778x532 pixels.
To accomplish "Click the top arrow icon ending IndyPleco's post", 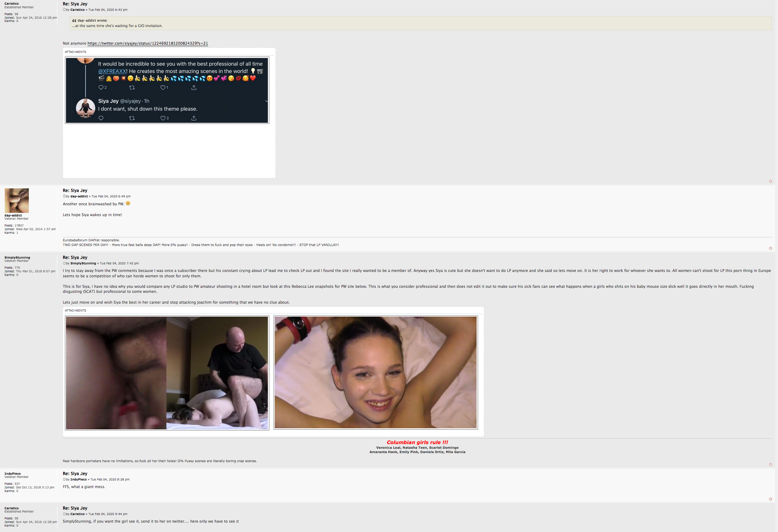I will click(x=770, y=499).
